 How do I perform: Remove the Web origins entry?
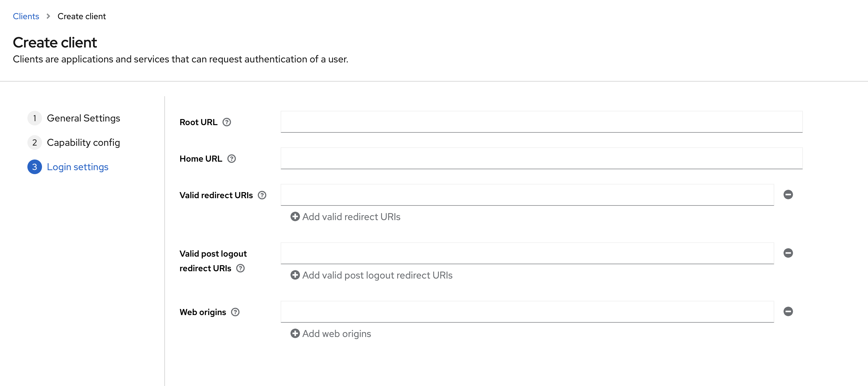tap(788, 311)
